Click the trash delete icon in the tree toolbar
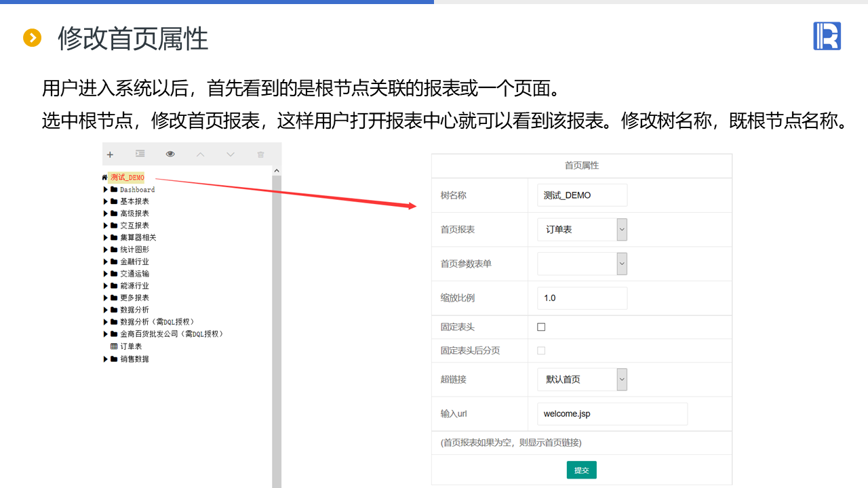 260,155
